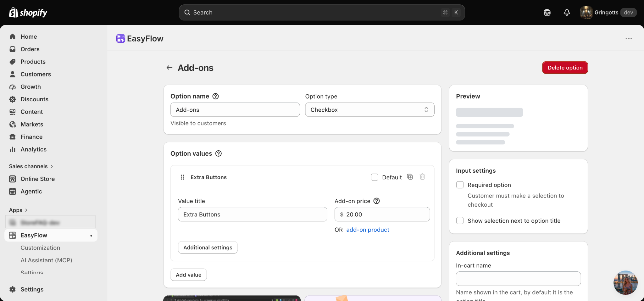The width and height of the screenshot is (644, 301).
Task: Open Markets page
Action: [x=32, y=124]
